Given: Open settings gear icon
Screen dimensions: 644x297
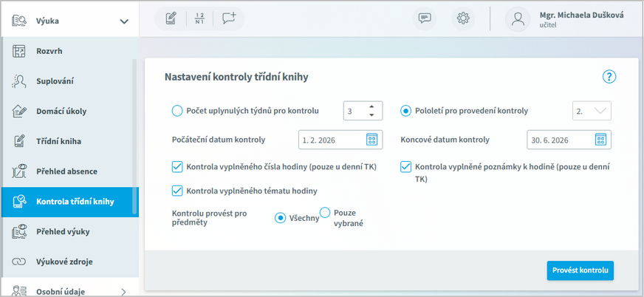Looking at the screenshot, I should click(x=463, y=18).
